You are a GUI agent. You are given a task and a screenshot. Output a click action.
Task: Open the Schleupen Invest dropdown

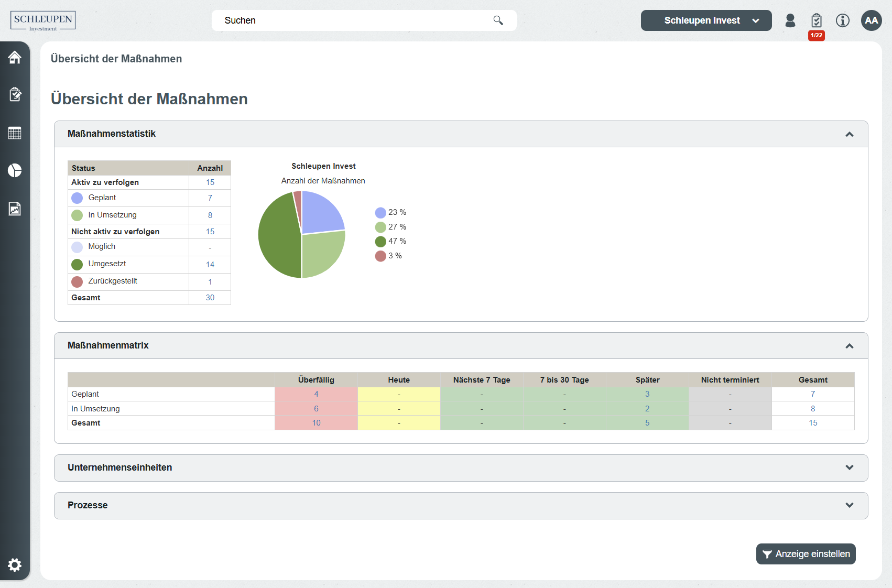click(x=706, y=20)
